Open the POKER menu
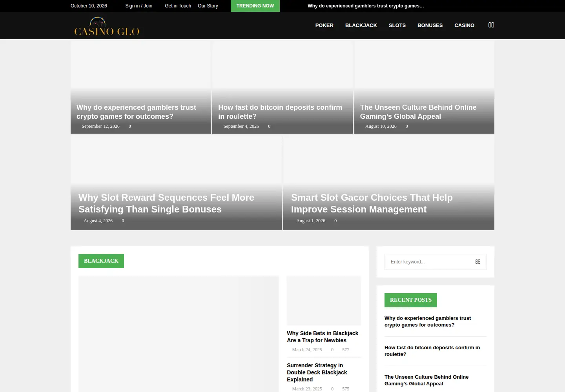Image resolution: width=565 pixels, height=392 pixels. (x=324, y=25)
